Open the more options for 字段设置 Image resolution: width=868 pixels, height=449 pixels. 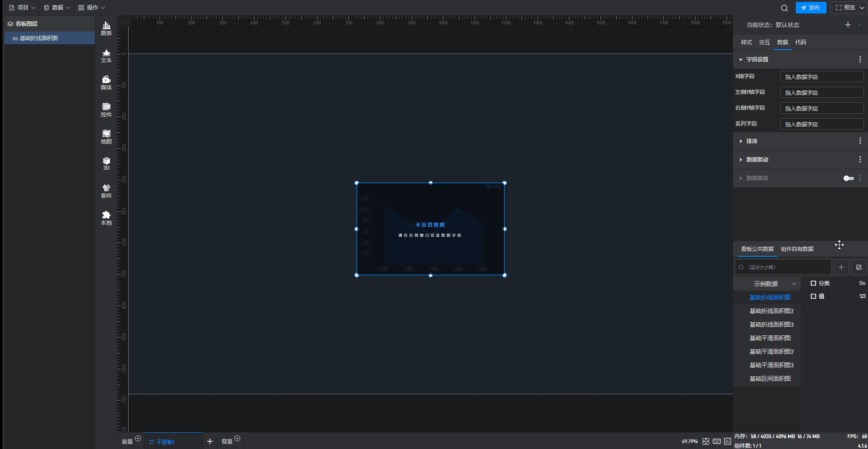tap(860, 60)
